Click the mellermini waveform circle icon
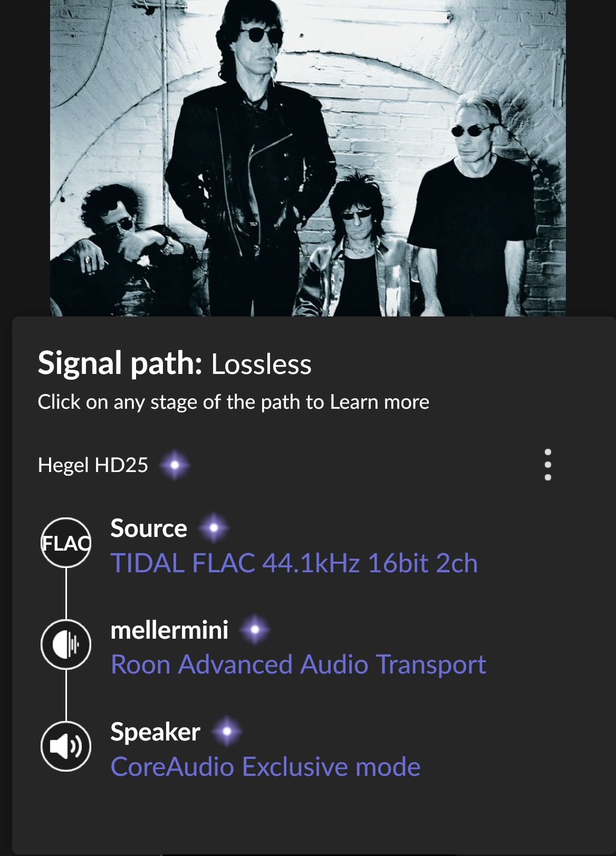 click(x=66, y=644)
